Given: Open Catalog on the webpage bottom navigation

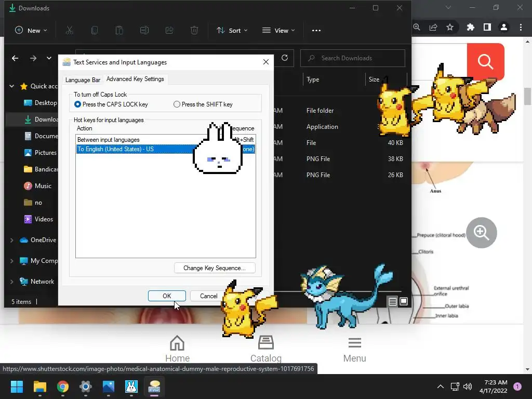Looking at the screenshot, I should point(266,349).
